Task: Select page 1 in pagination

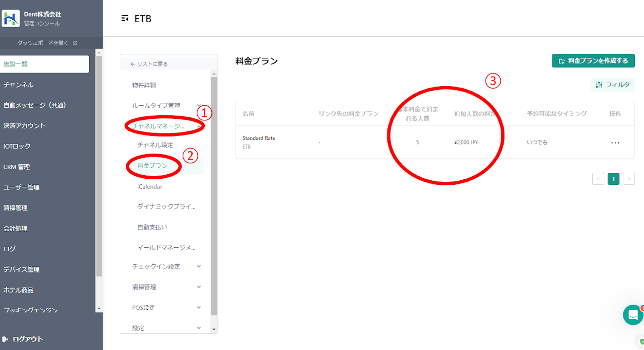Action: (613, 179)
